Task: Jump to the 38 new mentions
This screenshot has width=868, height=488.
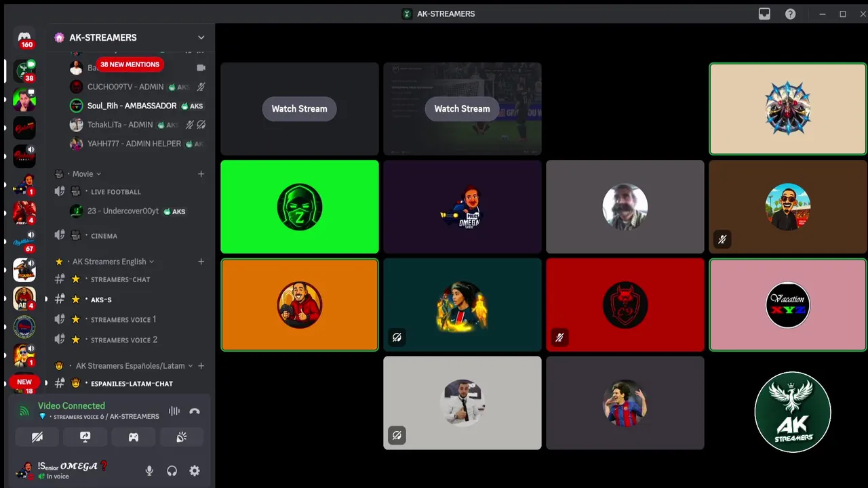Action: tap(130, 64)
